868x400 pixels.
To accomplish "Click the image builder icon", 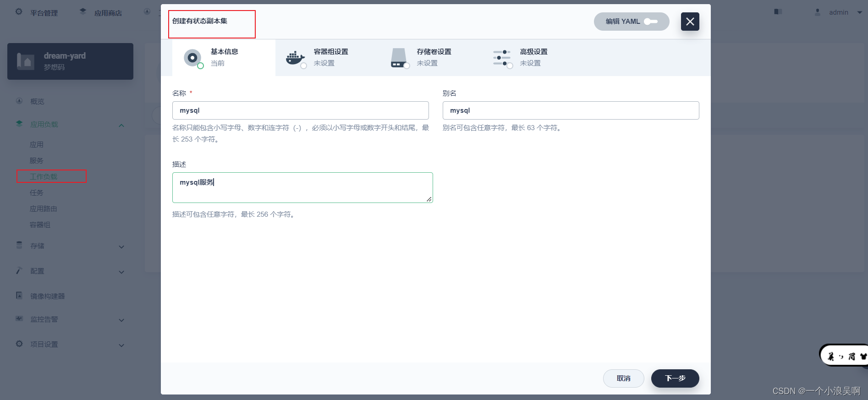I will pyautogui.click(x=19, y=296).
